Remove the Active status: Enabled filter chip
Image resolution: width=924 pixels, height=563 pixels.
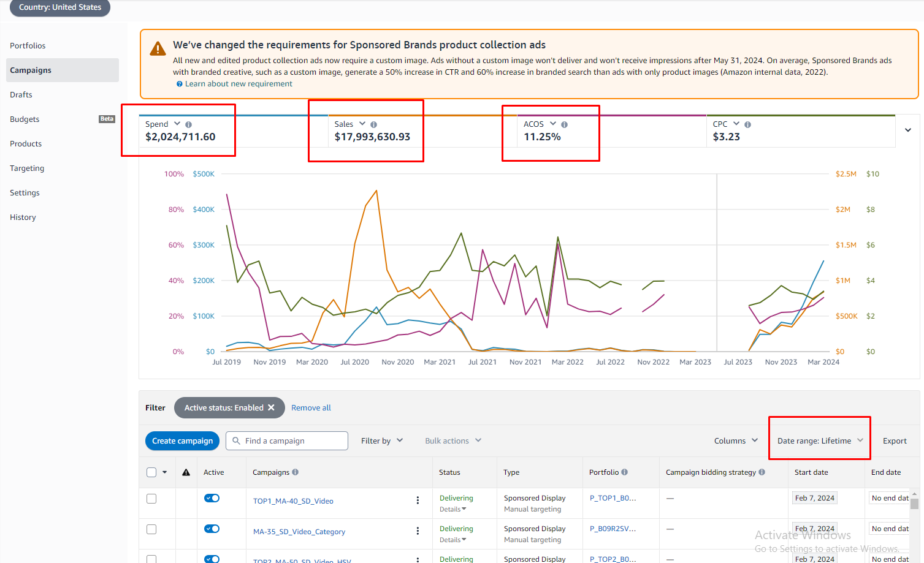[271, 407]
